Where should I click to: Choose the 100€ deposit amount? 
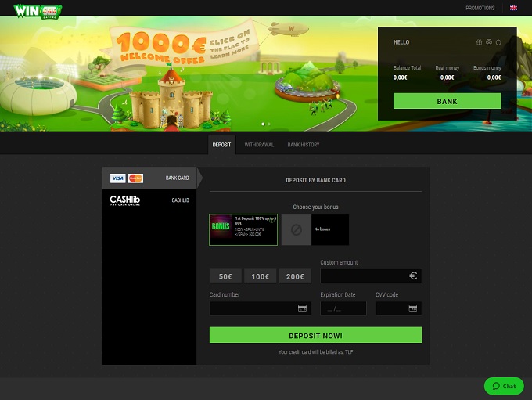coord(260,276)
